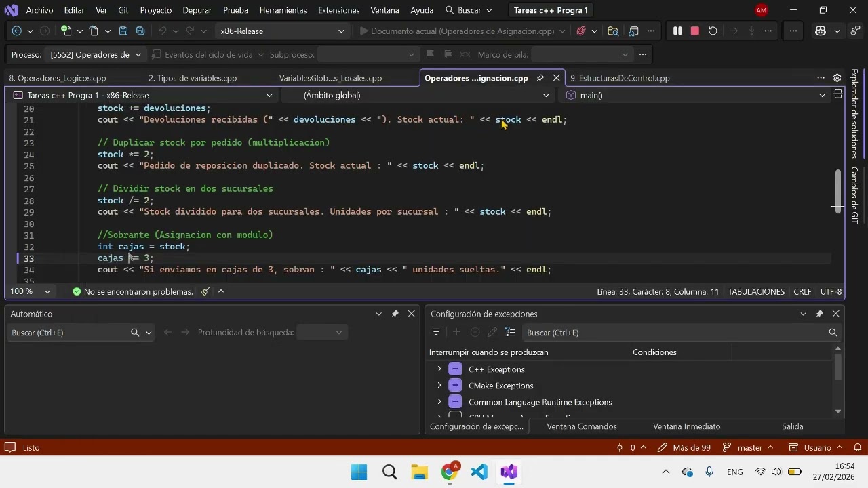
Task: Pin the Automático panel
Action: point(395,314)
